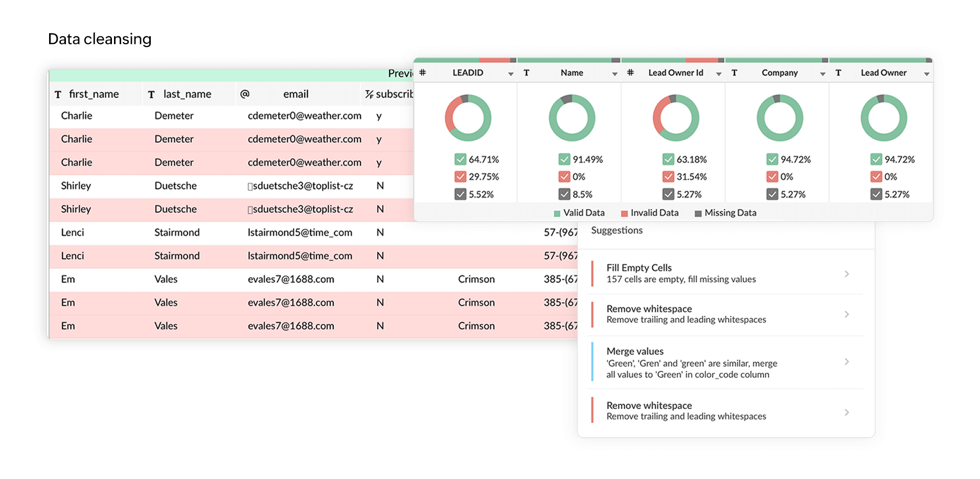Open the Lead Owner column dropdown arrow
The image size is (980, 479).
click(x=926, y=74)
